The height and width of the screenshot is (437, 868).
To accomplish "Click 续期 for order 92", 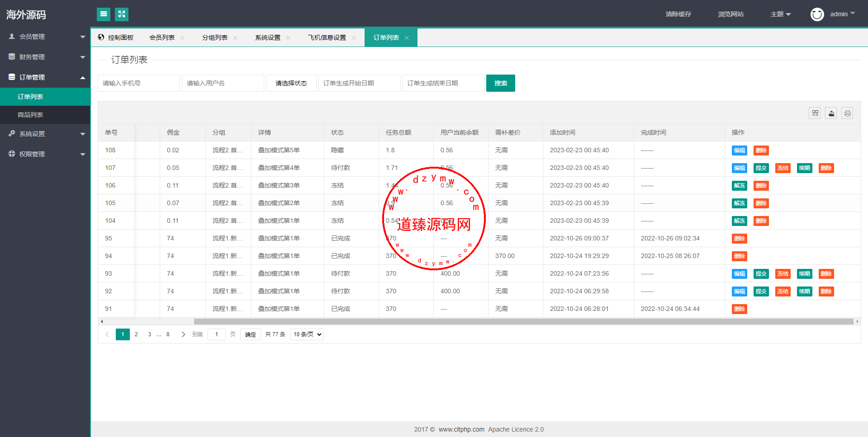I will 805,291.
